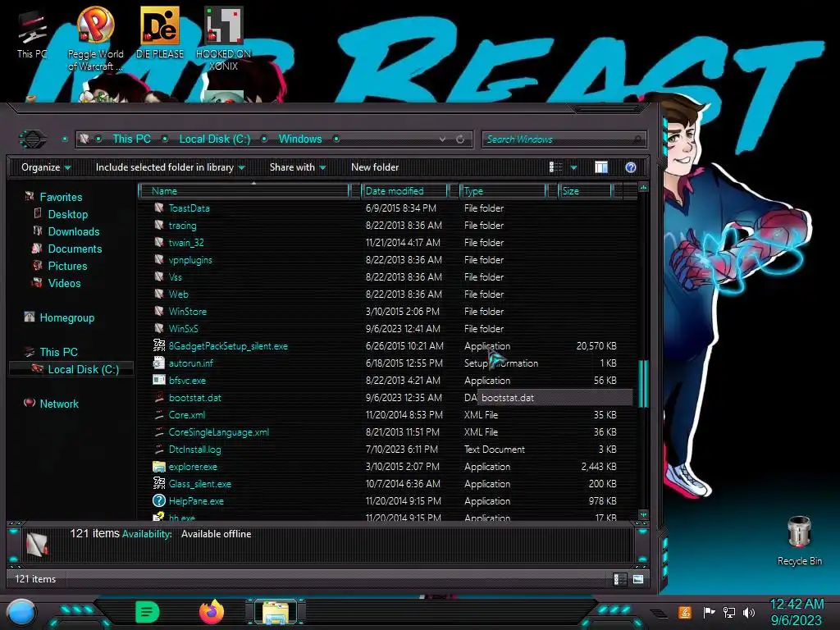Select the autorun.inf file icon

159,363
